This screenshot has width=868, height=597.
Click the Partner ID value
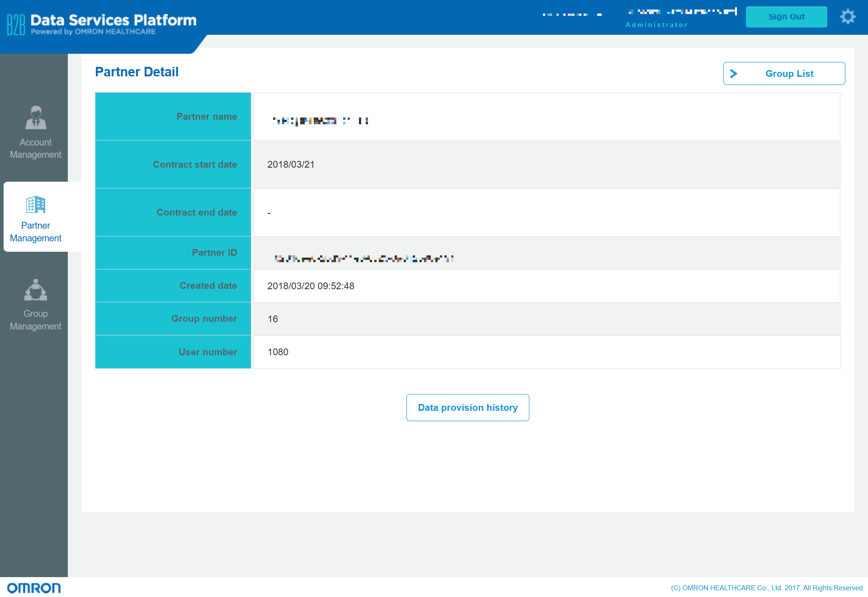364,259
